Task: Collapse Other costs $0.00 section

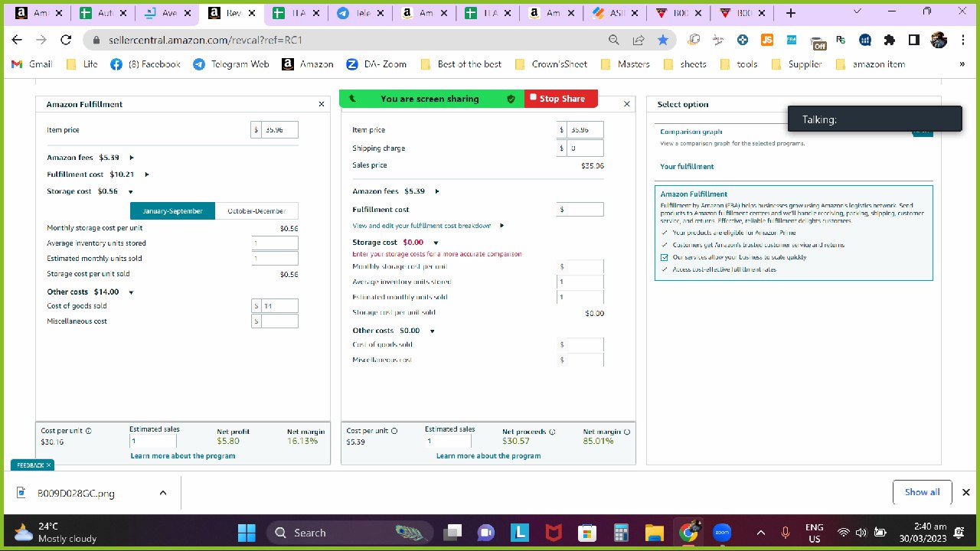Action: tap(433, 331)
